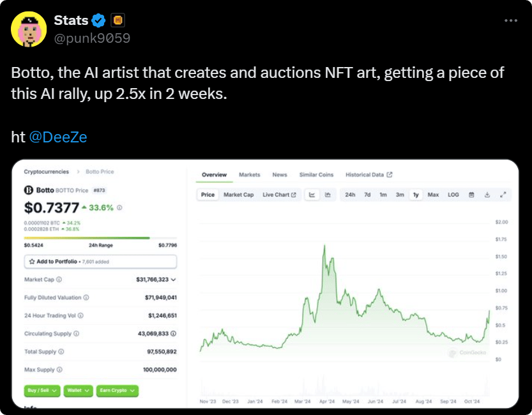Viewport: 532px width, 415px height.
Task: Open the @DeeZe mention link
Action: click(58, 137)
